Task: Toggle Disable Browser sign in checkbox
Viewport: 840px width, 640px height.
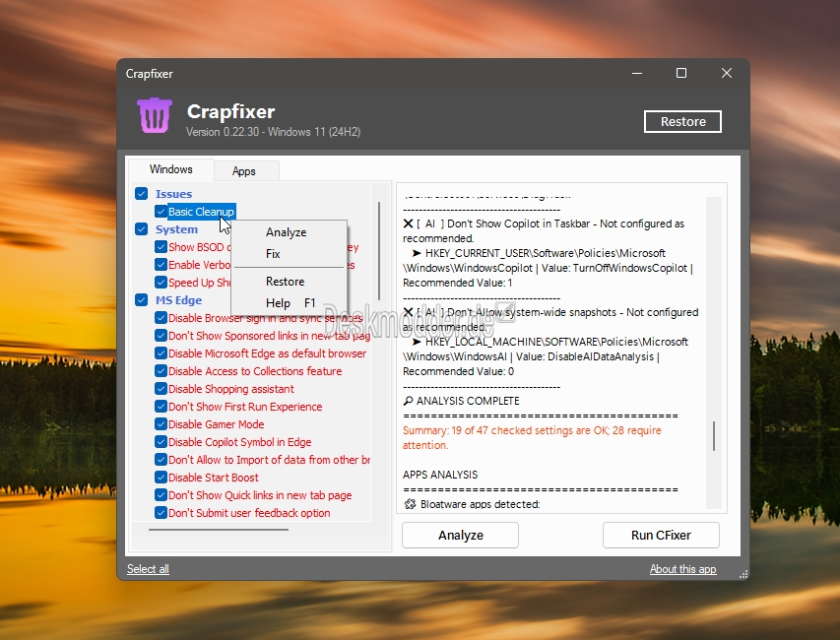Action: (x=161, y=318)
